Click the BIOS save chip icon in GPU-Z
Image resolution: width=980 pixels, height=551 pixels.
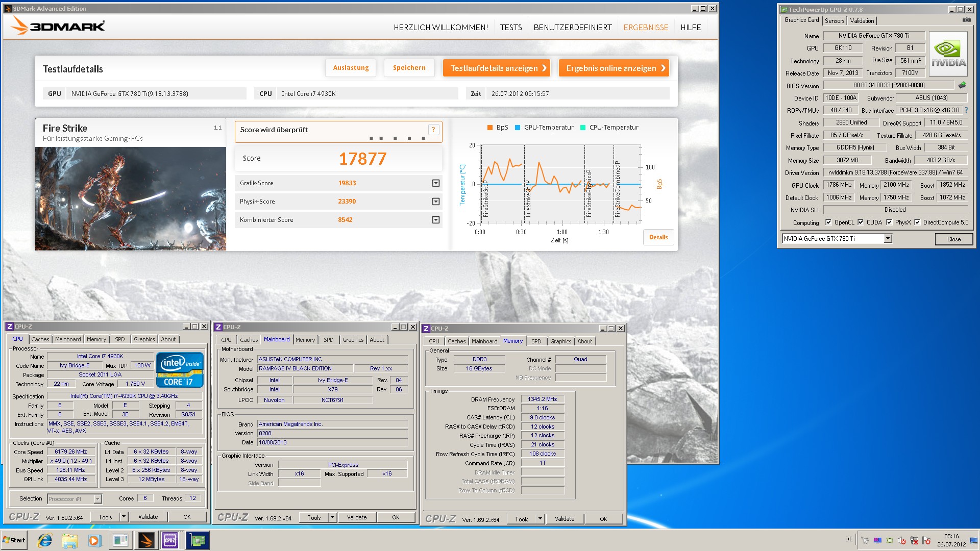962,85
